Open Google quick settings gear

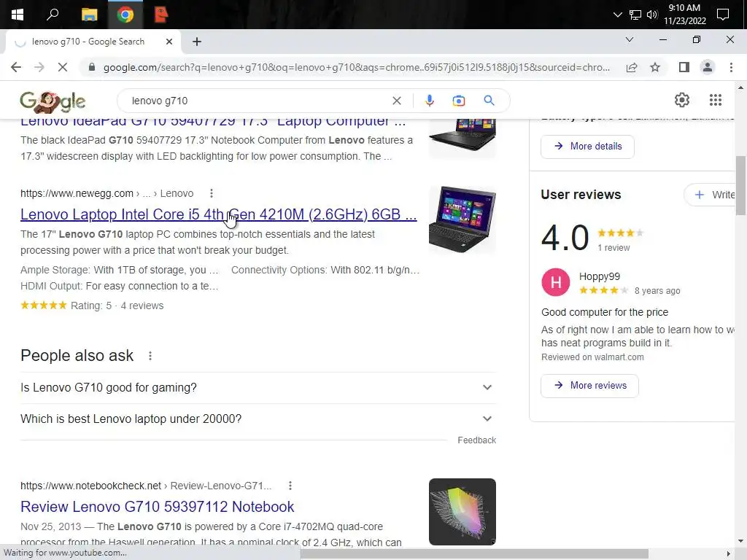(682, 100)
